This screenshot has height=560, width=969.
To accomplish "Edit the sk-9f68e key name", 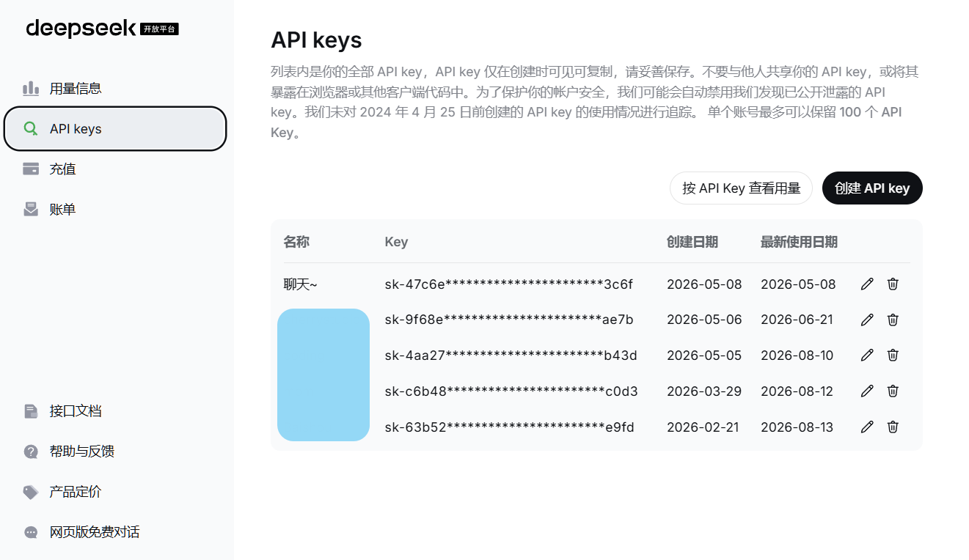I will click(867, 320).
